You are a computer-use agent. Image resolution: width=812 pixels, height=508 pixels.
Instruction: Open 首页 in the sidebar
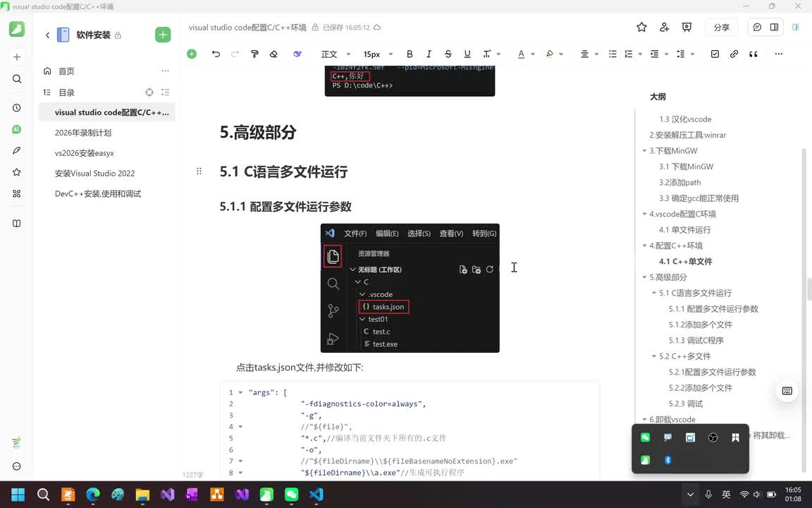pos(66,71)
